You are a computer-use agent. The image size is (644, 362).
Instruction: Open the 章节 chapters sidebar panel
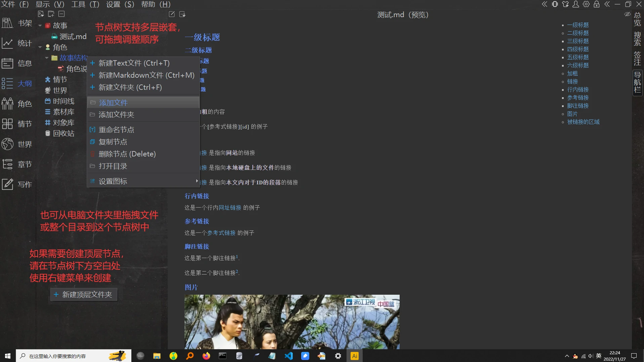[x=17, y=164]
